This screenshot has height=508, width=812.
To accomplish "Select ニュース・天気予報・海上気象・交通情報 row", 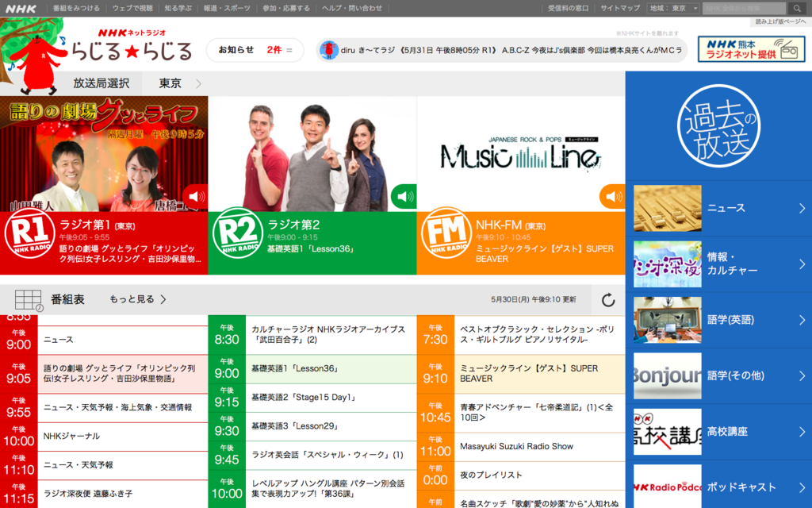I will tap(104, 408).
